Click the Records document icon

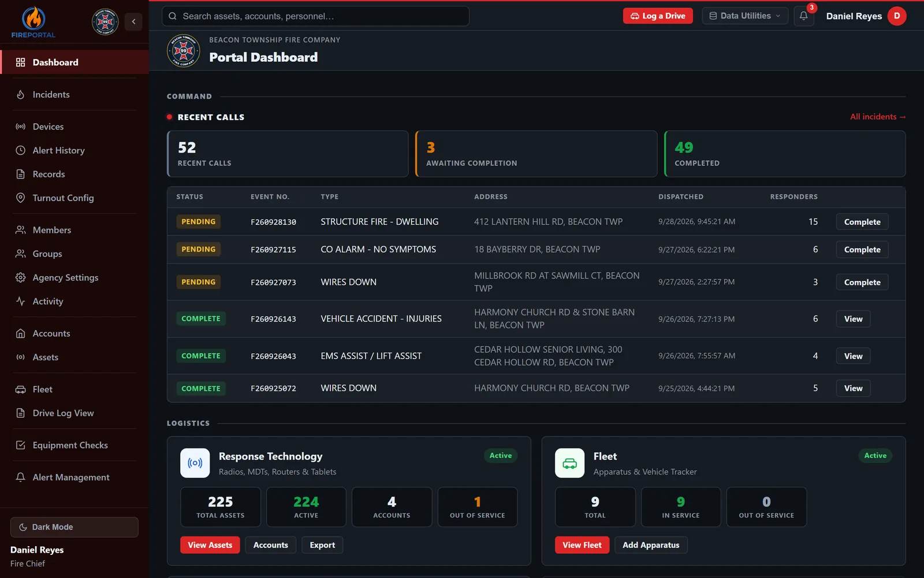21,174
